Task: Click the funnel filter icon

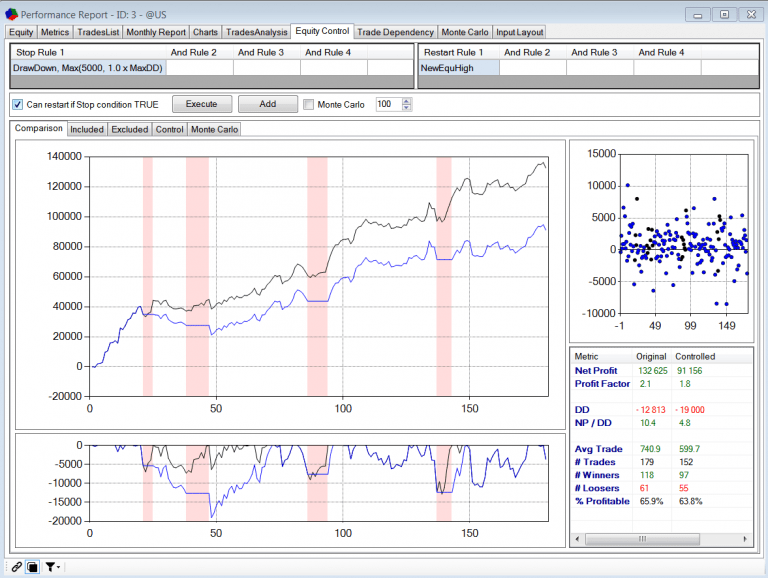Action: pos(49,566)
